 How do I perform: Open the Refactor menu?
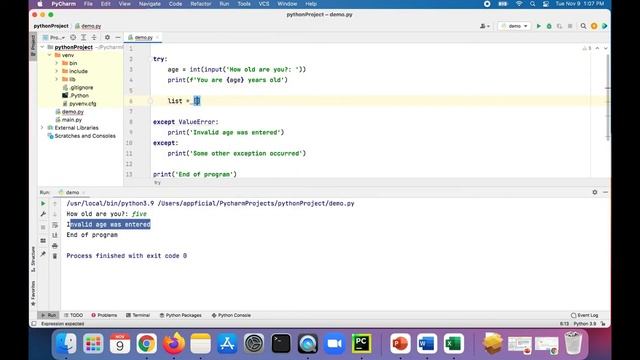click(x=201, y=4)
